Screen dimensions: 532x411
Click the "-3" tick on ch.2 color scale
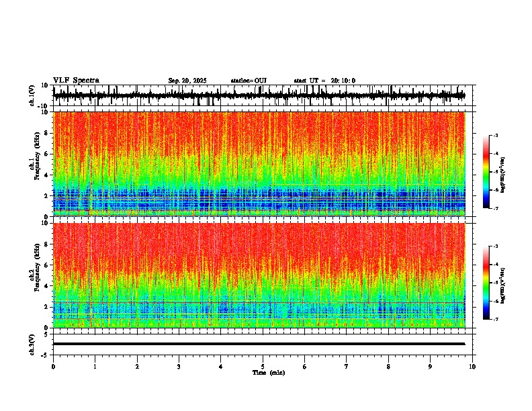(496, 246)
